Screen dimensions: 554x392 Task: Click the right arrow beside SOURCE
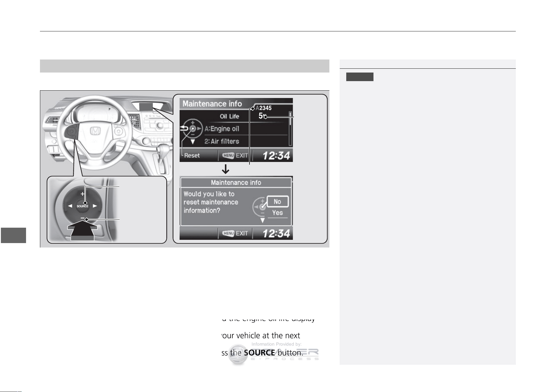[x=95, y=206]
